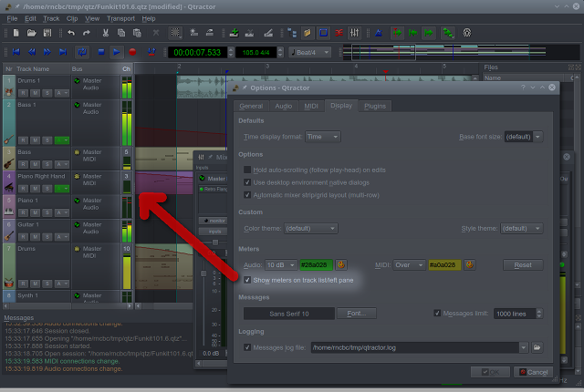Stop playback
Image resolution: width=584 pixels, height=392 pixels.
[x=101, y=52]
